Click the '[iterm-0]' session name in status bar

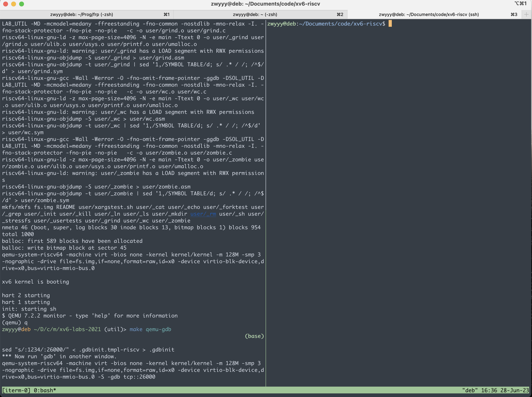(16, 390)
